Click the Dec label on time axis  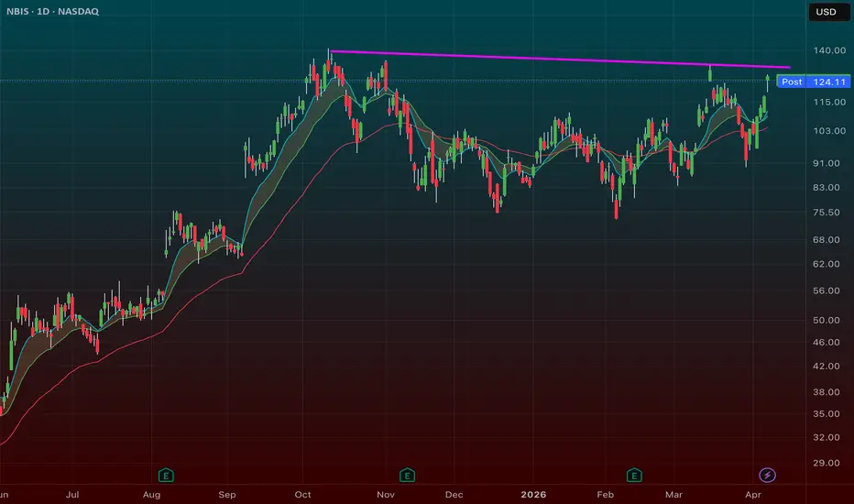454,495
